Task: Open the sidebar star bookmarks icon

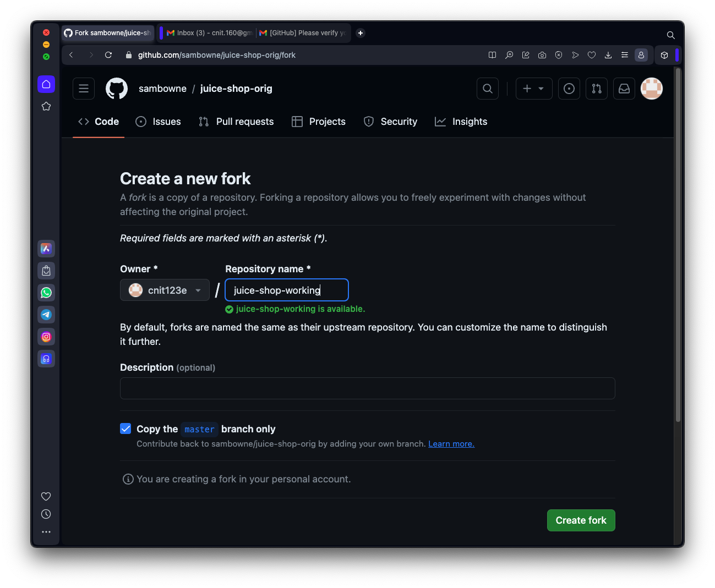Action: [46, 106]
